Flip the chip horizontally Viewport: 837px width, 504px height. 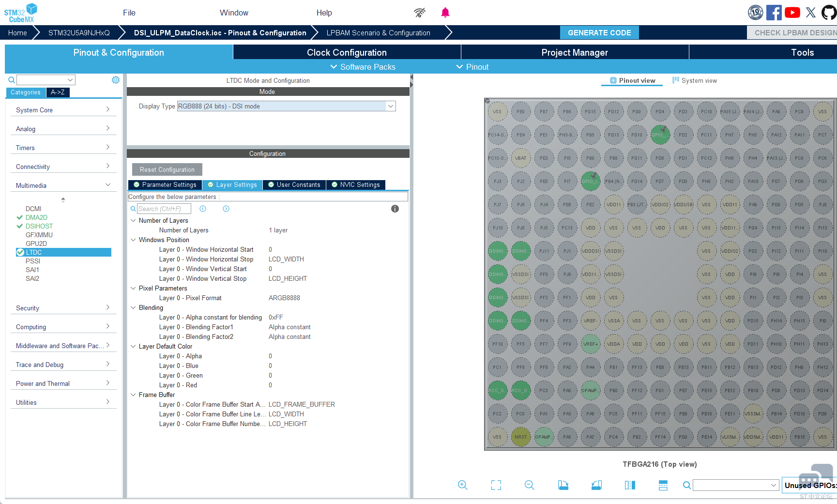point(630,485)
